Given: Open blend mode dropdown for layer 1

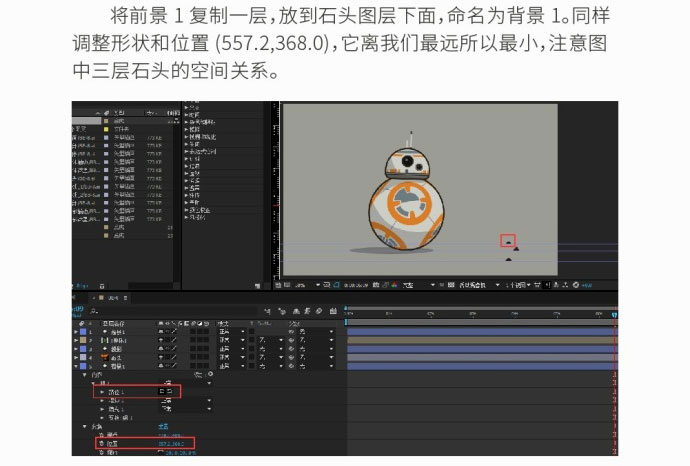Looking at the screenshot, I should click(x=231, y=331).
